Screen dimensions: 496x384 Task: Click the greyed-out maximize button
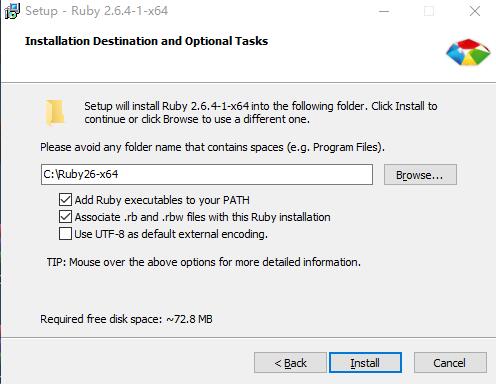click(x=429, y=11)
